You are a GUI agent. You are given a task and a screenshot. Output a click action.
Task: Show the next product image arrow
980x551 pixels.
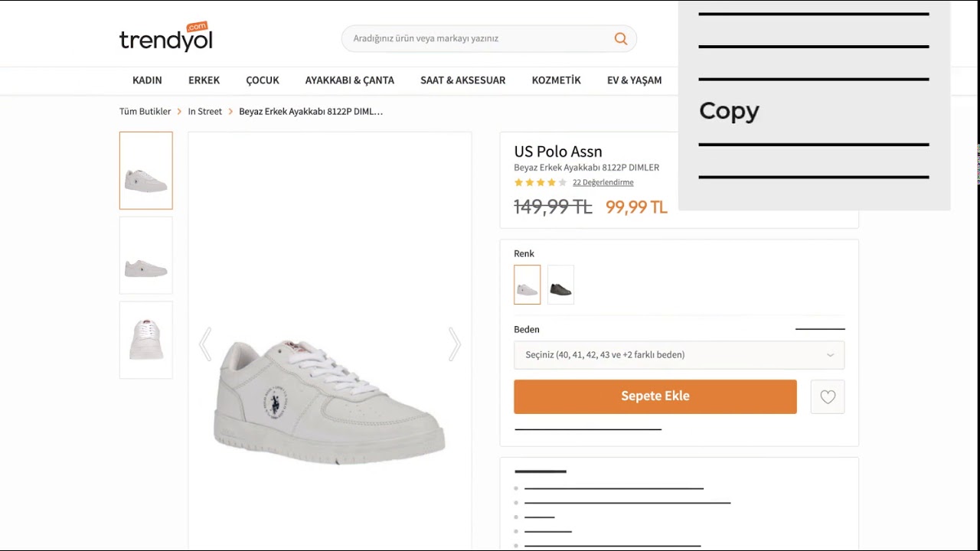click(x=455, y=344)
